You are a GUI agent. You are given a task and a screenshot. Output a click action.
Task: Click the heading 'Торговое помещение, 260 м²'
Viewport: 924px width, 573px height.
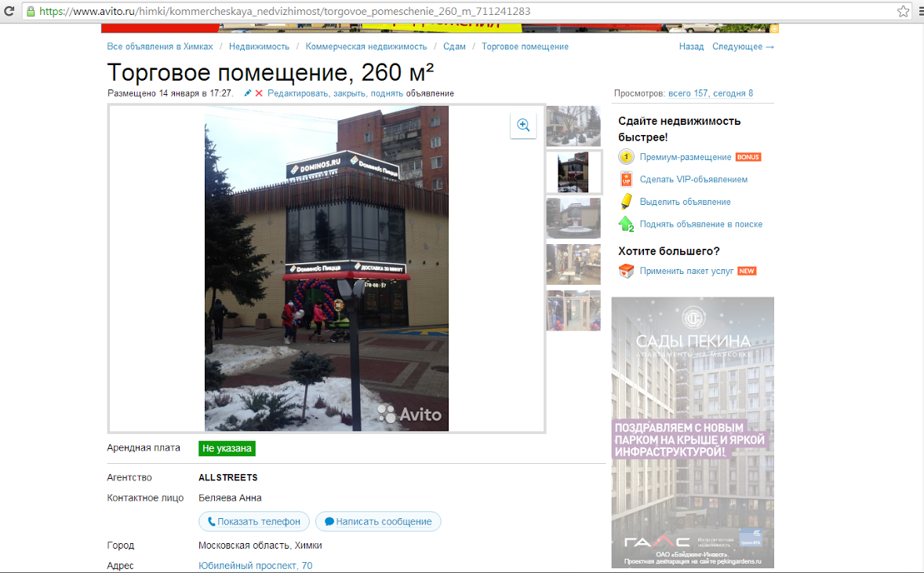271,72
